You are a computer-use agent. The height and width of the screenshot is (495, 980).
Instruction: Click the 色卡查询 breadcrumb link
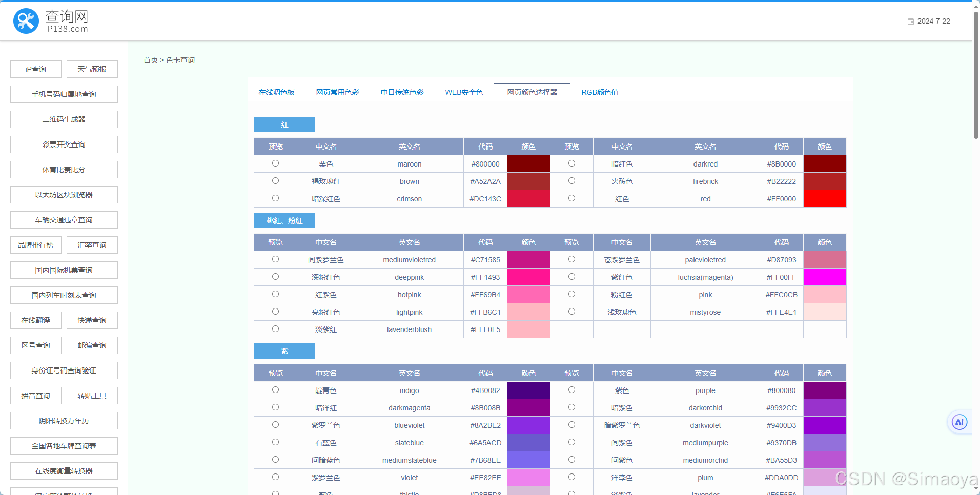(x=180, y=60)
